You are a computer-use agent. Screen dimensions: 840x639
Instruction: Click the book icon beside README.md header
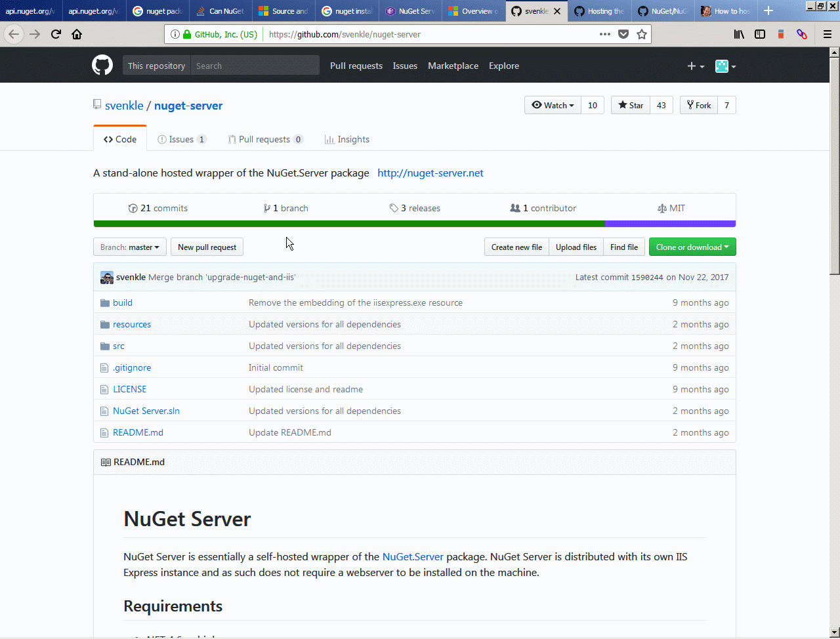[106, 463]
